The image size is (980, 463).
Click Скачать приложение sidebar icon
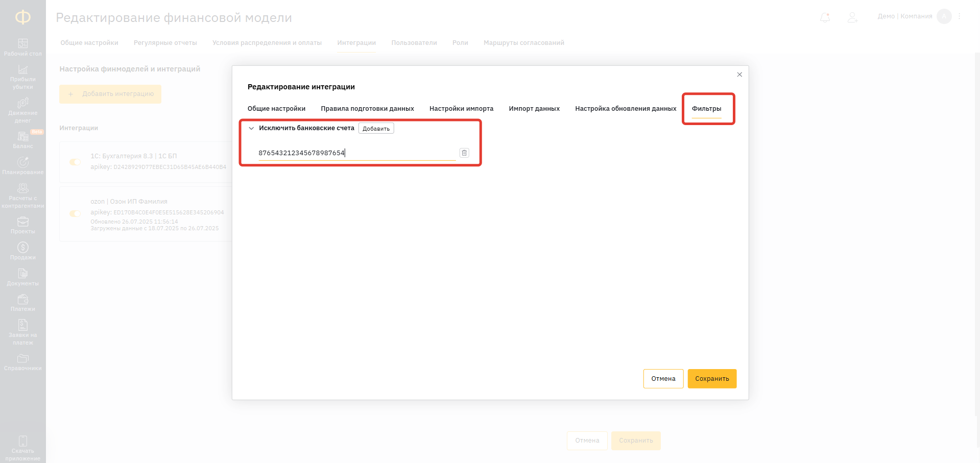pyautogui.click(x=23, y=448)
